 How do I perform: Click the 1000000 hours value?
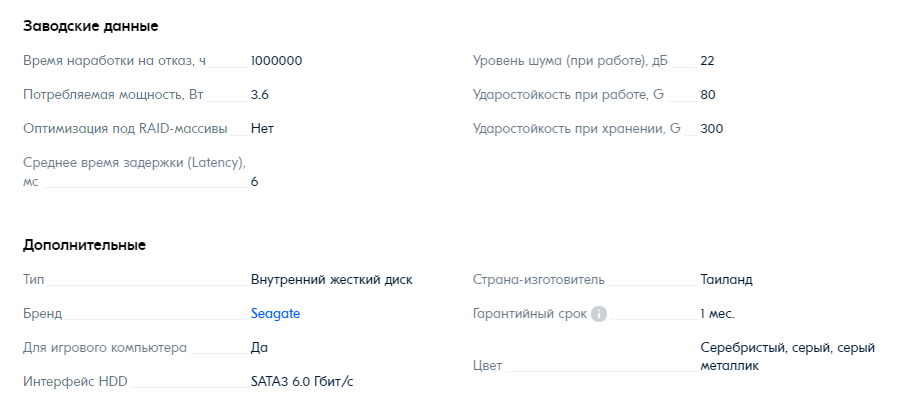[276, 61]
